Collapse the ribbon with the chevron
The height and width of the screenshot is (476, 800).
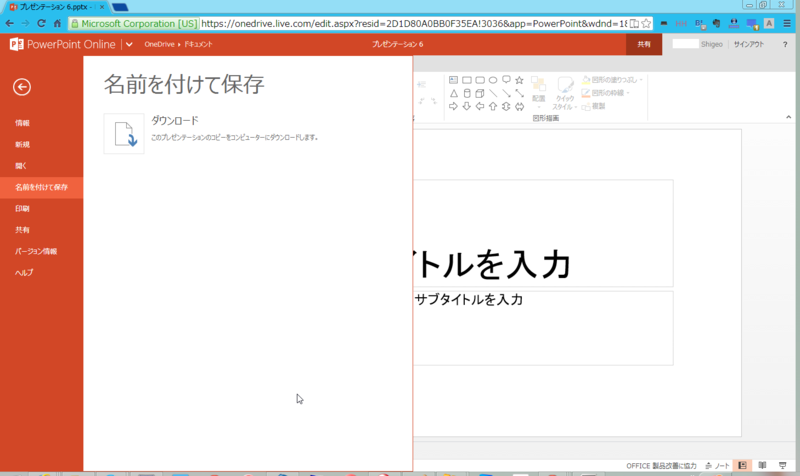789,117
